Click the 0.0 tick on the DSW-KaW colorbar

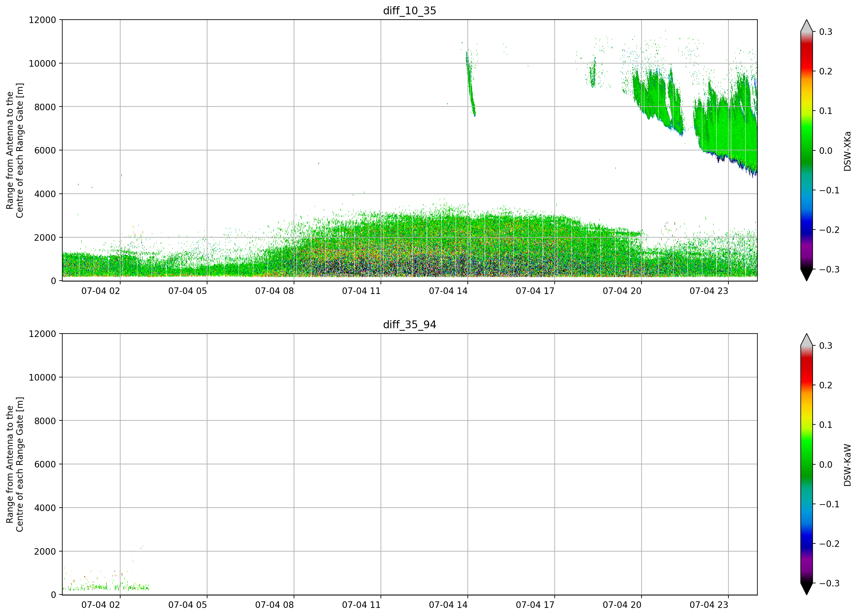tap(826, 465)
